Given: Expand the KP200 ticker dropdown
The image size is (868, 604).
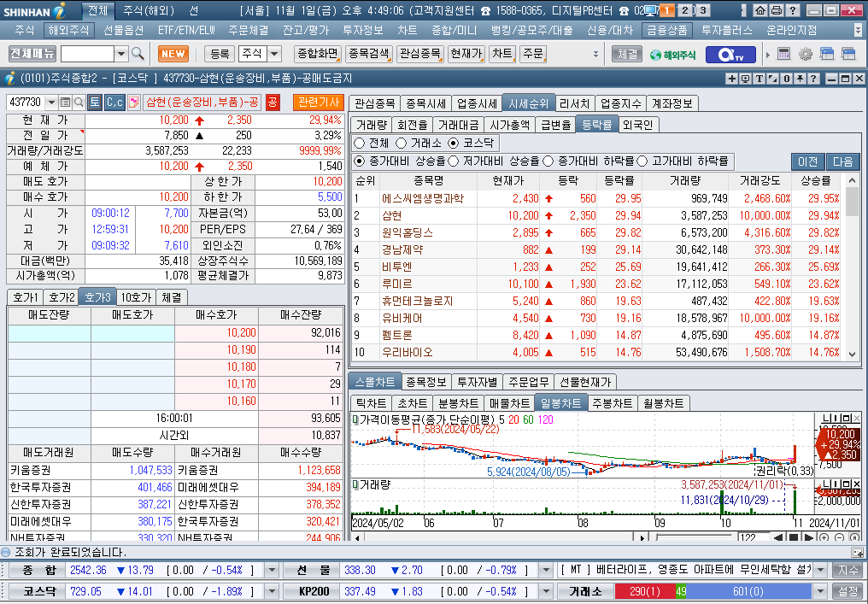Looking at the screenshot, I should (x=546, y=591).
